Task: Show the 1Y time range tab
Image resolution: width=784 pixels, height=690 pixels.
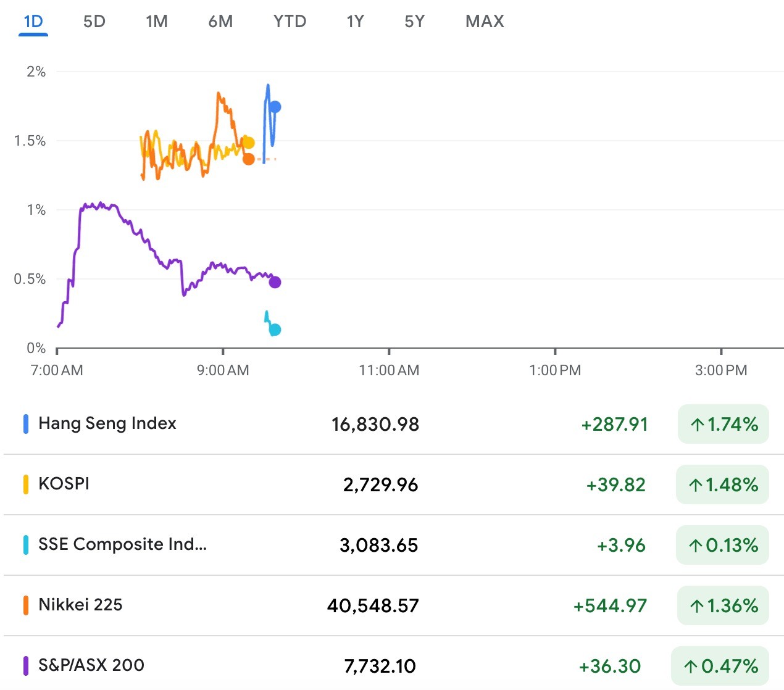Action: [355, 22]
